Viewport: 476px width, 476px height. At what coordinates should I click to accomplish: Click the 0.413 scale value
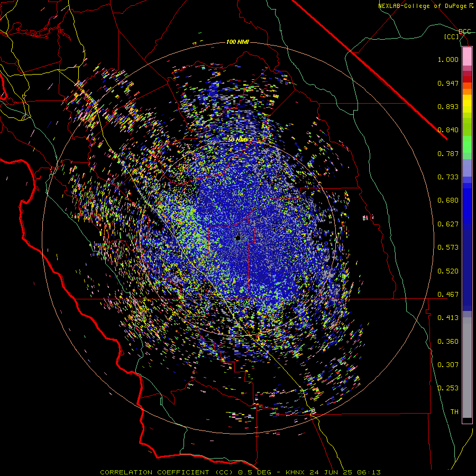point(448,318)
